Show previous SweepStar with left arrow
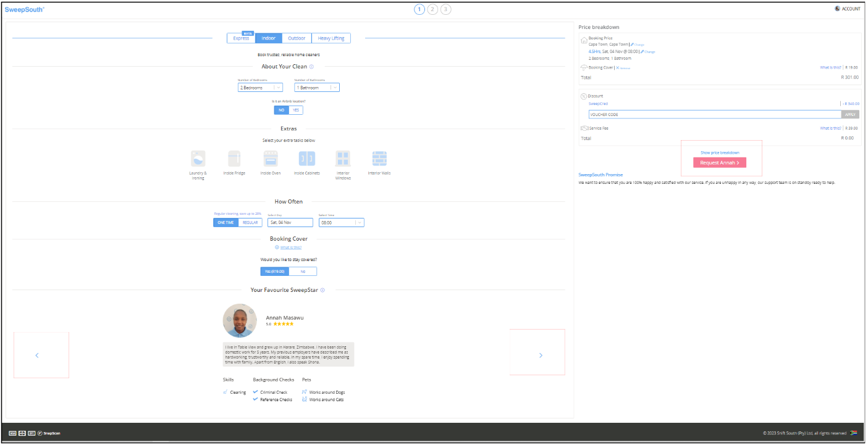 pyautogui.click(x=37, y=356)
